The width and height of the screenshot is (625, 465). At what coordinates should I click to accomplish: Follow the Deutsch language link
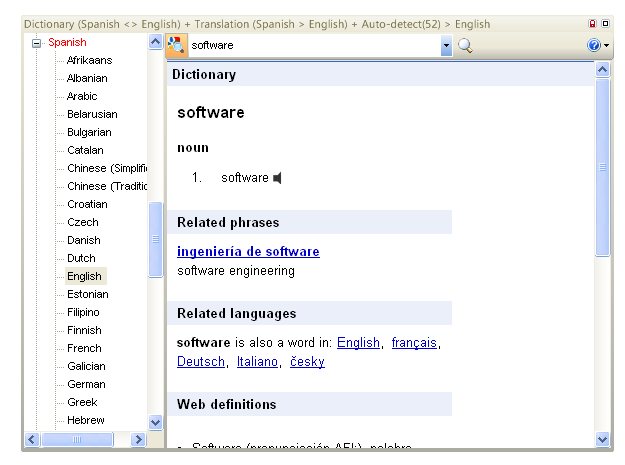click(200, 362)
